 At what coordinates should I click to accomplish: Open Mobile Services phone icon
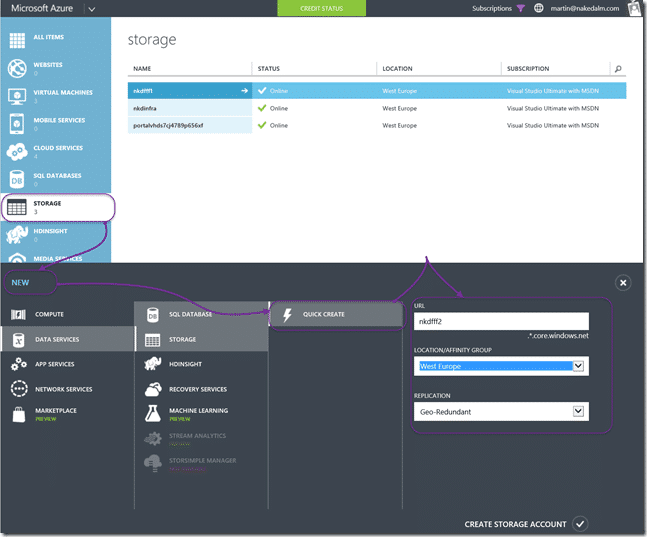17,124
